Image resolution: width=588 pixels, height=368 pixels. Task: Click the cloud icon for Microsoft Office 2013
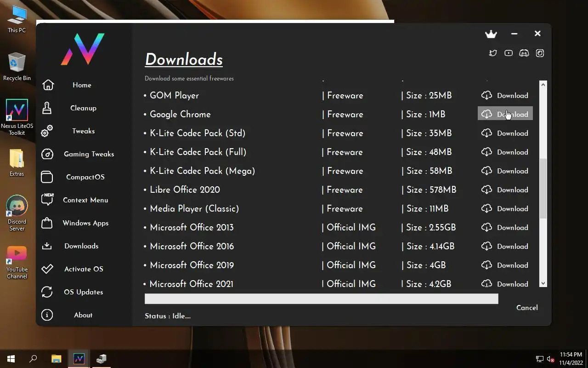pyautogui.click(x=486, y=228)
